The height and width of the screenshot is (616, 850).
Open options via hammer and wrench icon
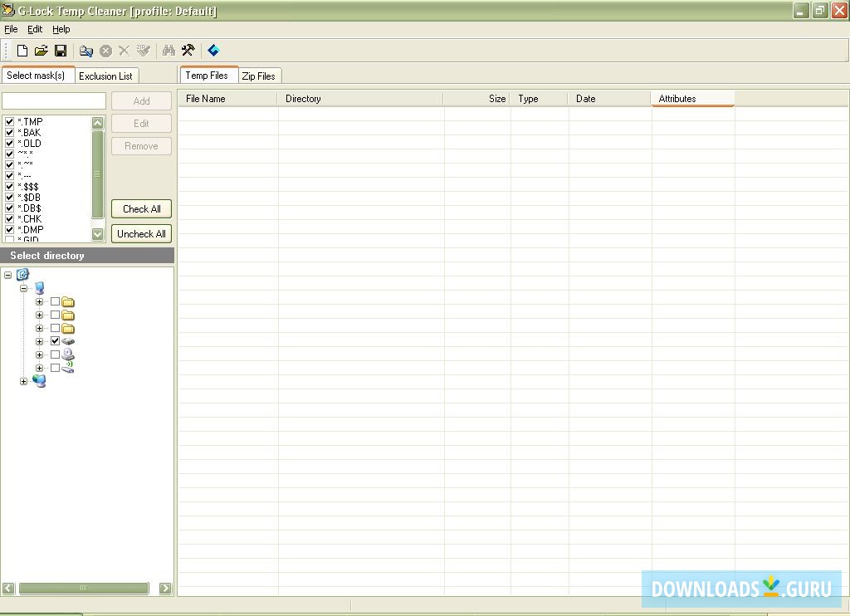pyautogui.click(x=188, y=51)
